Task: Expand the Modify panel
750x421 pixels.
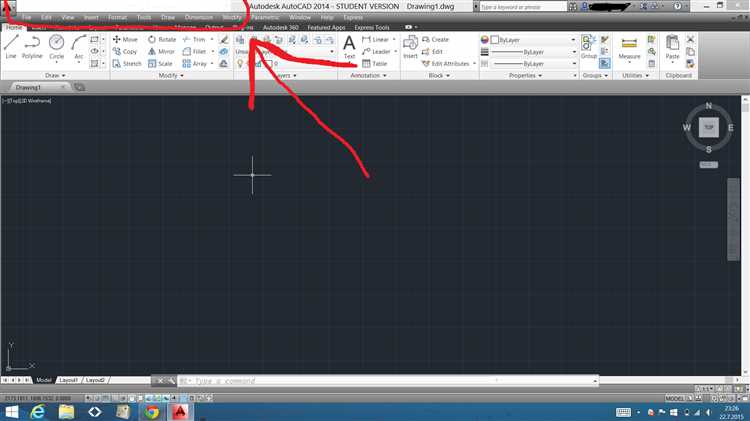Action: coord(171,75)
